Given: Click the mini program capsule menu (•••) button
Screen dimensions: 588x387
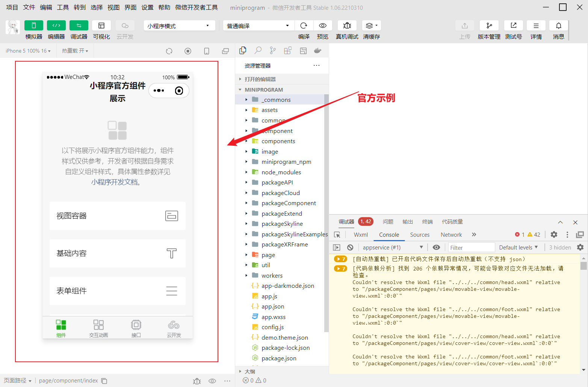Looking at the screenshot, I should pyautogui.click(x=159, y=91).
